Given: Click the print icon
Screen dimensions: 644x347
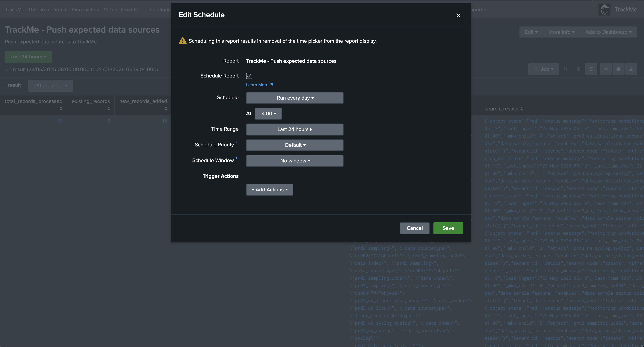Looking at the screenshot, I should point(618,69).
